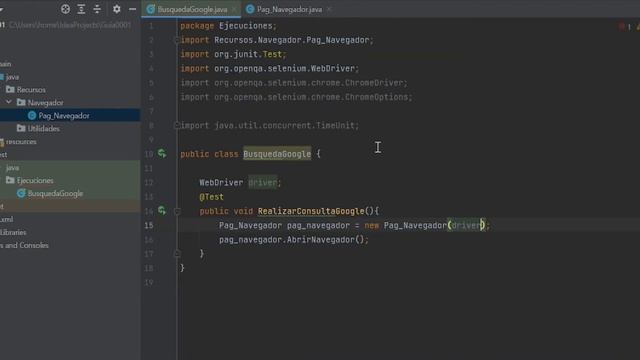Click the Collapse All icon in project toolbar

[x=97, y=9]
